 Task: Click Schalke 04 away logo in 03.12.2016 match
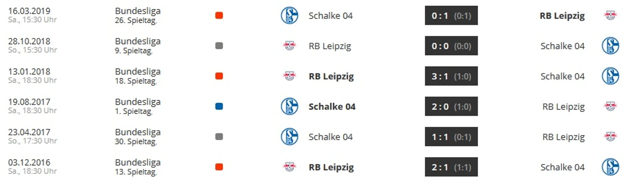[610, 167]
